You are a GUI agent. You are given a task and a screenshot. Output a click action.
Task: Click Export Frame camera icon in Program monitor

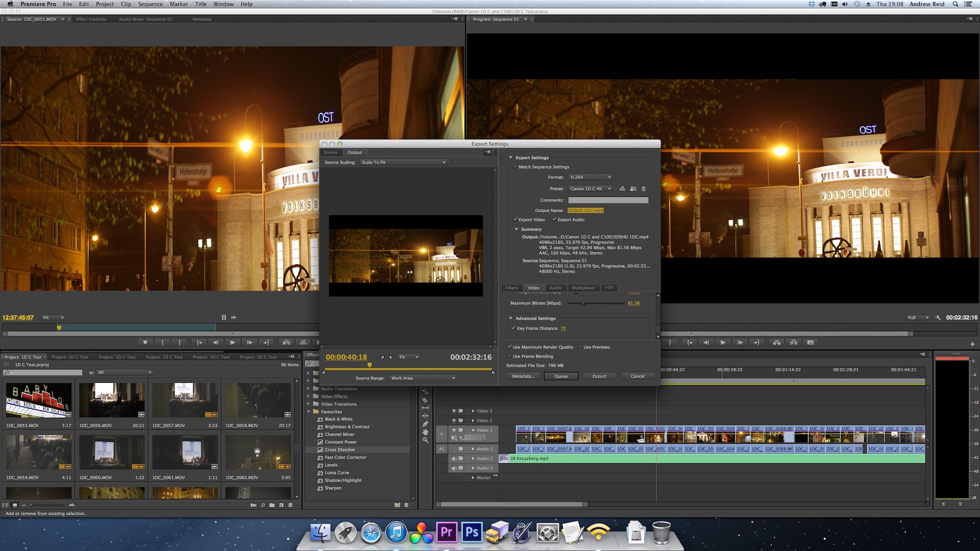pyautogui.click(x=811, y=342)
